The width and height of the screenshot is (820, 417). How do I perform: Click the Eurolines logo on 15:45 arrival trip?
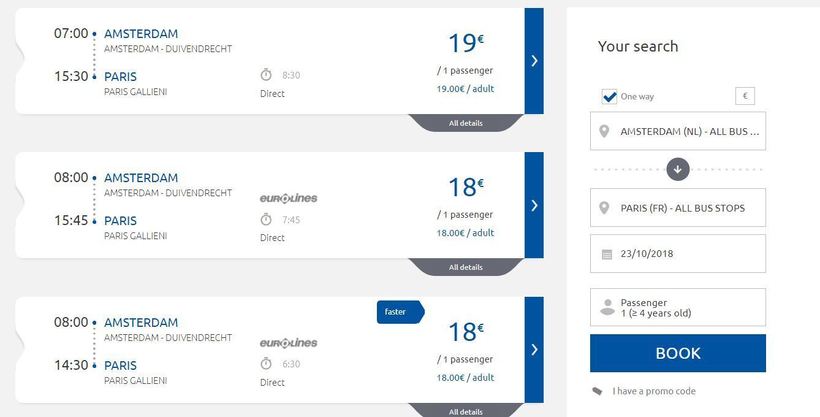click(x=288, y=198)
